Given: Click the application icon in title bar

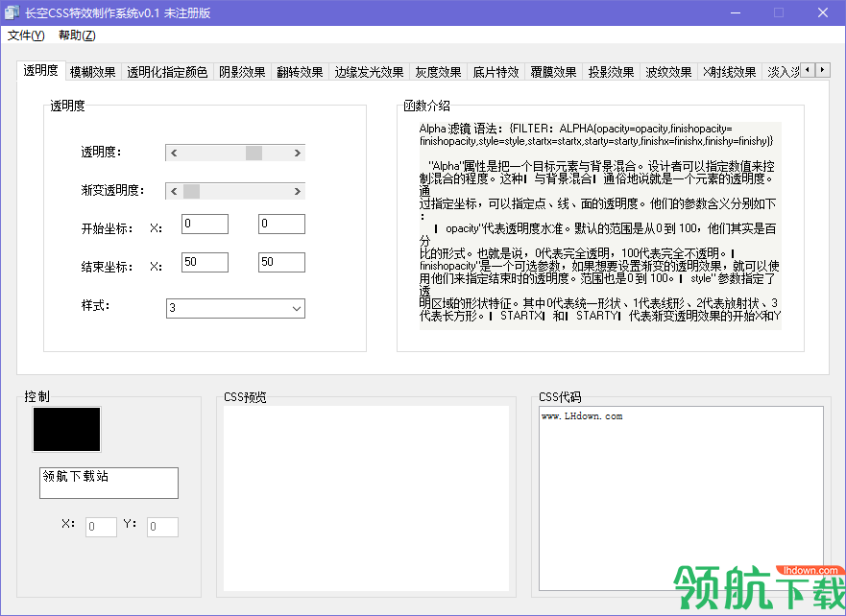Looking at the screenshot, I should (x=12, y=12).
